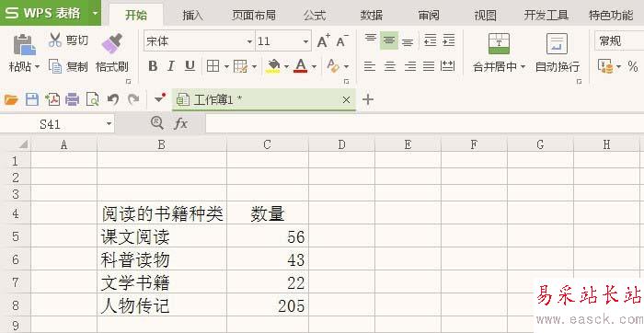Apply red font color

tap(301, 65)
